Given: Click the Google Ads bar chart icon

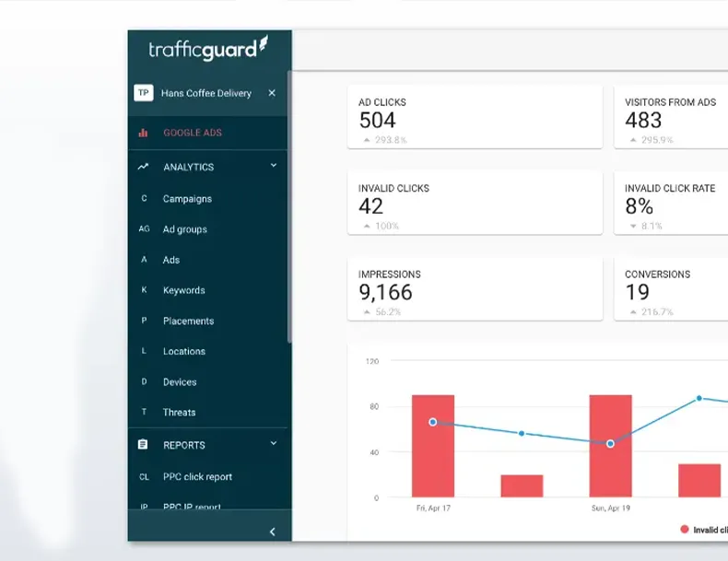Looking at the screenshot, I should pos(143,133).
